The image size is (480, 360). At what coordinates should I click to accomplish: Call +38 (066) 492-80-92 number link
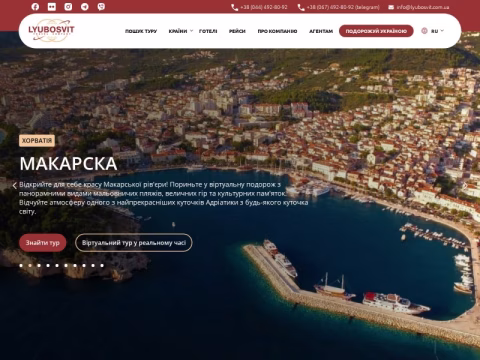264,7
